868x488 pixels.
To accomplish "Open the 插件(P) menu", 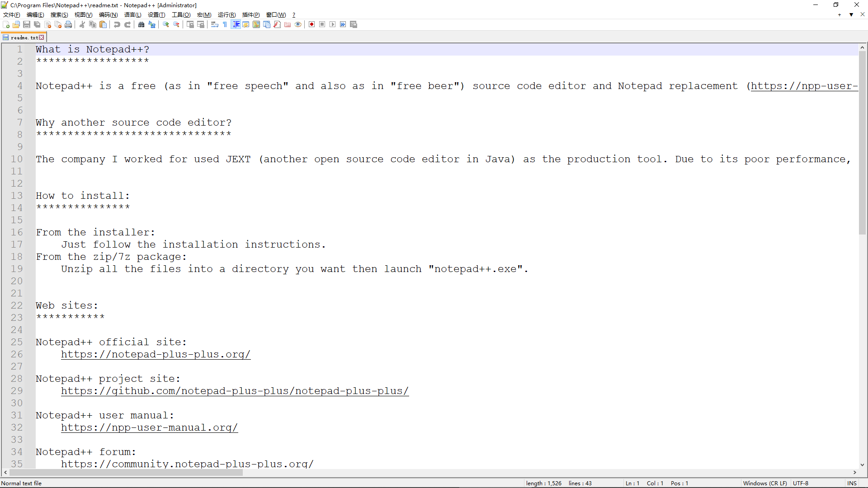I will click(x=251, y=15).
